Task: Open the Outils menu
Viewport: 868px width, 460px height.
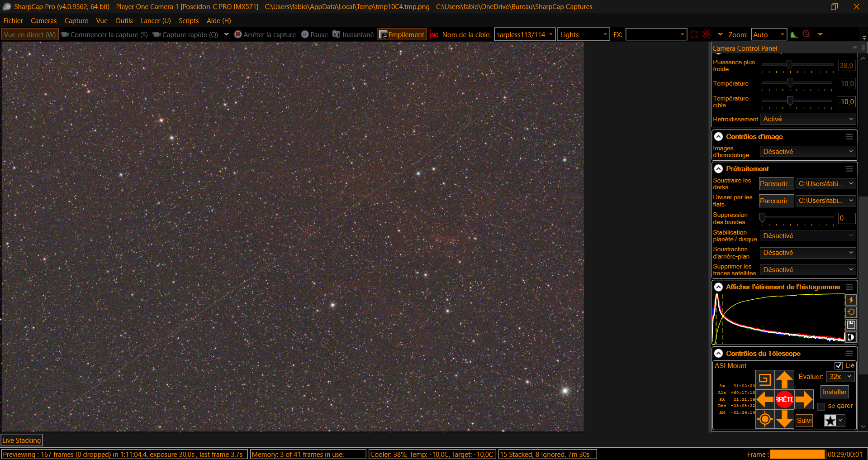Action: 124,21
